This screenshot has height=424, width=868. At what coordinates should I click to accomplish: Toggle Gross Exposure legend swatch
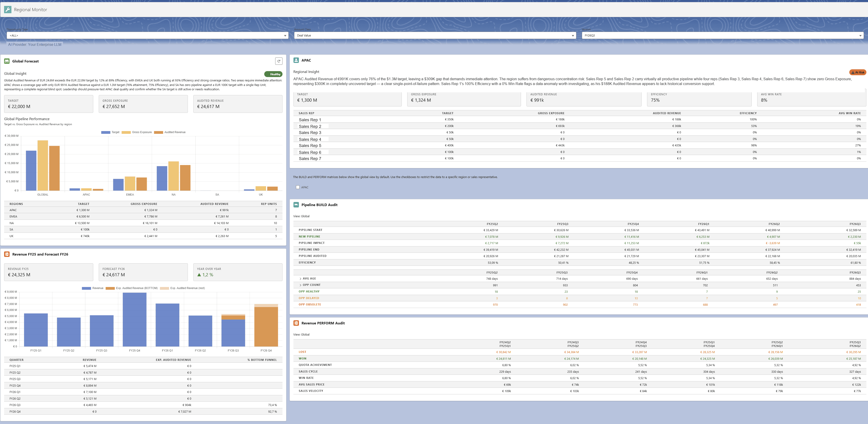126,132
